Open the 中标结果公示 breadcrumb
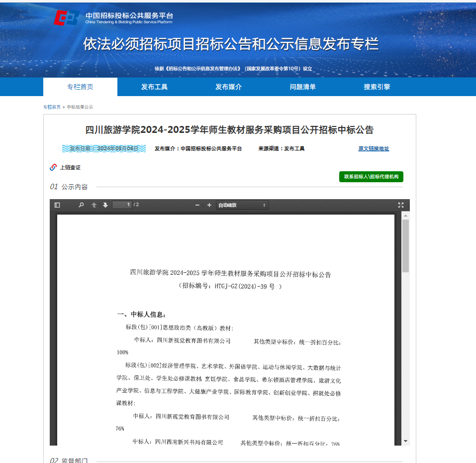Image resolution: width=476 pixels, height=463 pixels. point(80,107)
